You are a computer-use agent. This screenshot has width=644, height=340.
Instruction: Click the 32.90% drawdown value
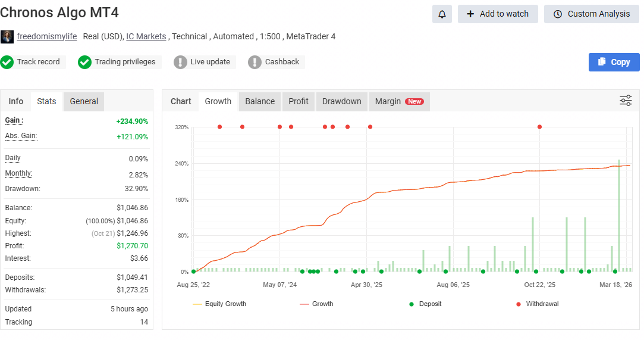point(136,189)
